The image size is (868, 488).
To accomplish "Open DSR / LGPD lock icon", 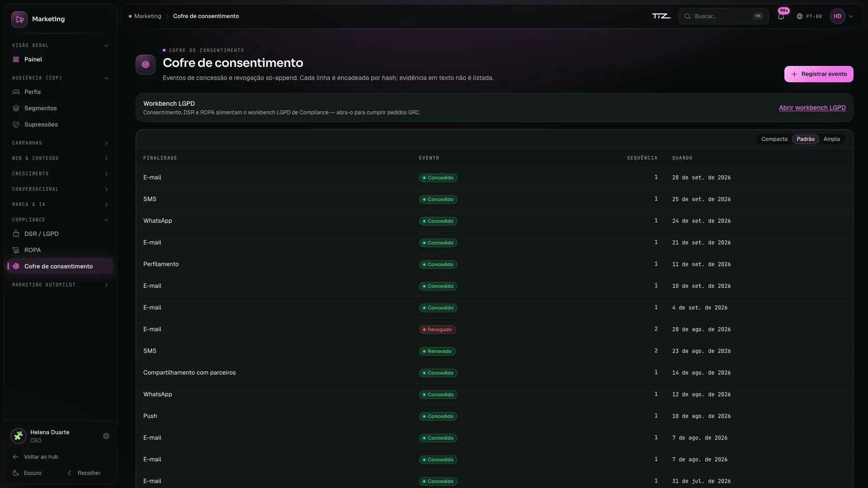I will pyautogui.click(x=16, y=234).
